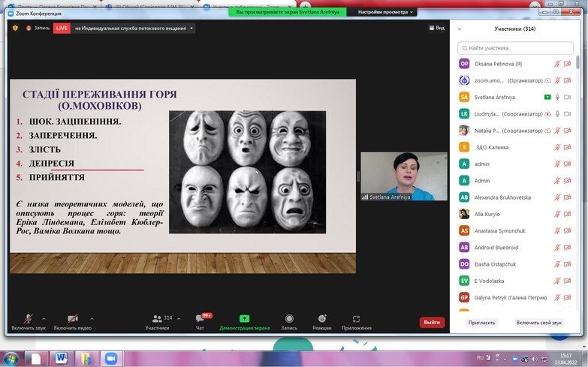Open Word from the Windows taskbar

pos(60,356)
